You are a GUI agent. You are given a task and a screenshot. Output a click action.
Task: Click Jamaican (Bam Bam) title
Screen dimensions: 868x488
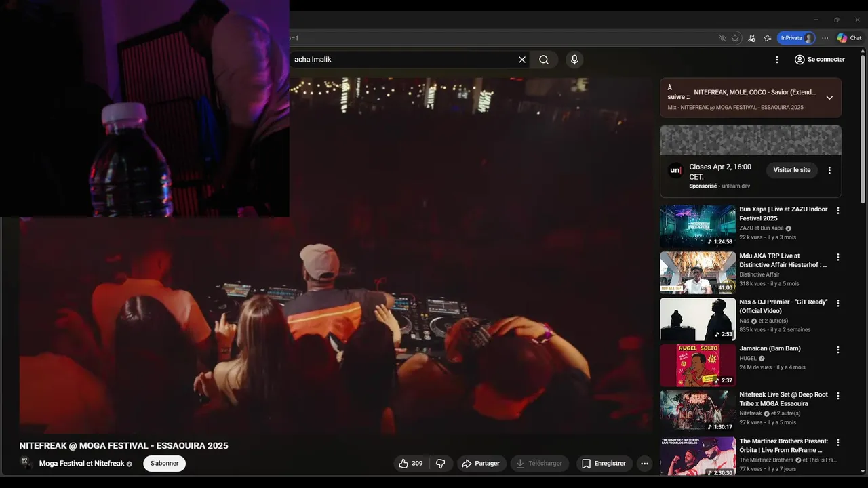(x=770, y=348)
